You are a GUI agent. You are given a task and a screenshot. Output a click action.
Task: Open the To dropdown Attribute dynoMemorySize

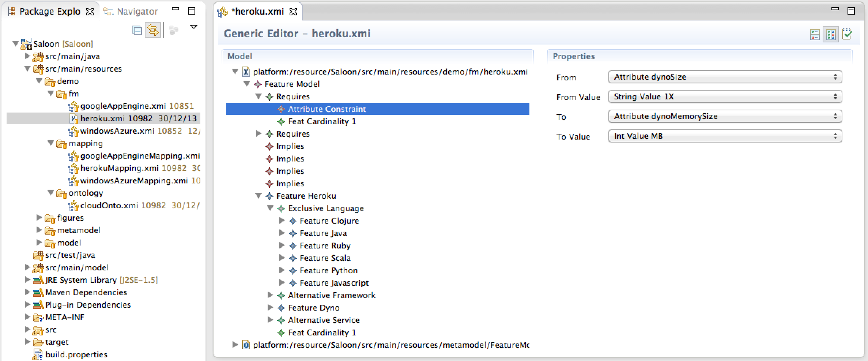[725, 116]
